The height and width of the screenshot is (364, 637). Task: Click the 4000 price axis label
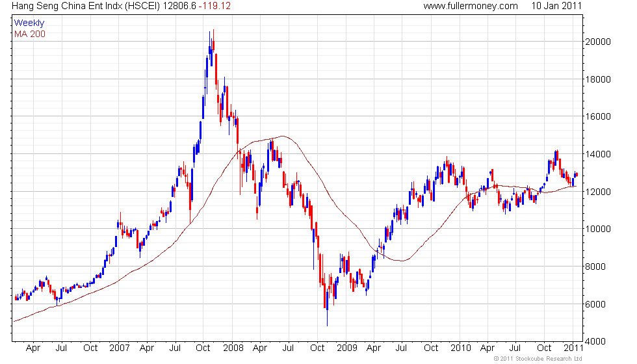tap(595, 342)
